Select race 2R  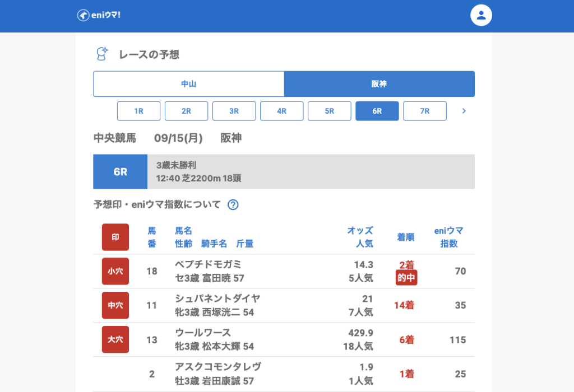click(186, 111)
